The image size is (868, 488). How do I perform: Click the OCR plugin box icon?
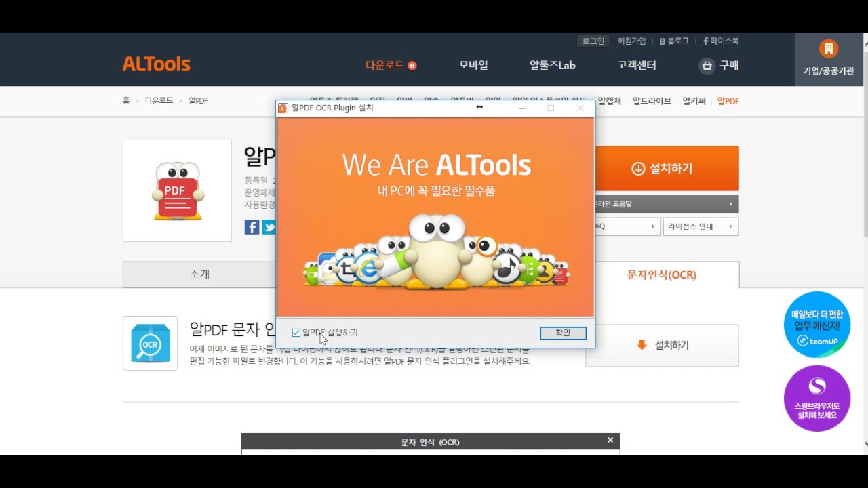[x=150, y=343]
